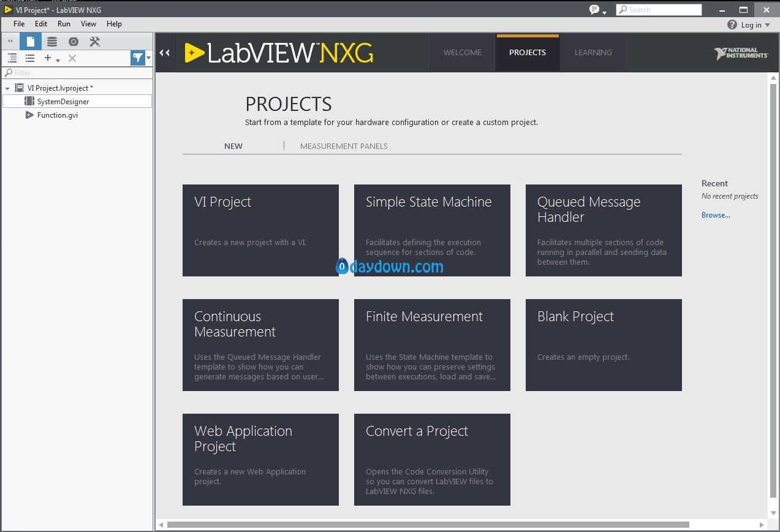This screenshot has height=532, width=780.
Task: Select SystemDesigner in the project tree
Action: point(77,101)
